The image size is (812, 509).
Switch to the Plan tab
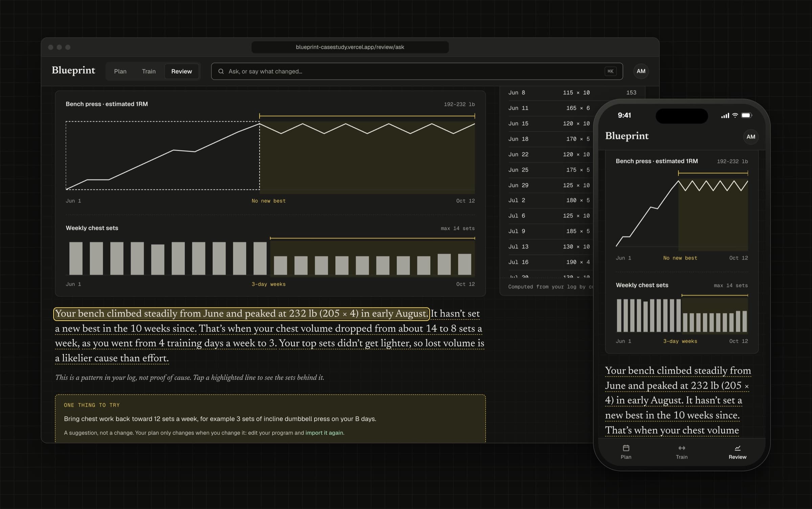[120, 71]
